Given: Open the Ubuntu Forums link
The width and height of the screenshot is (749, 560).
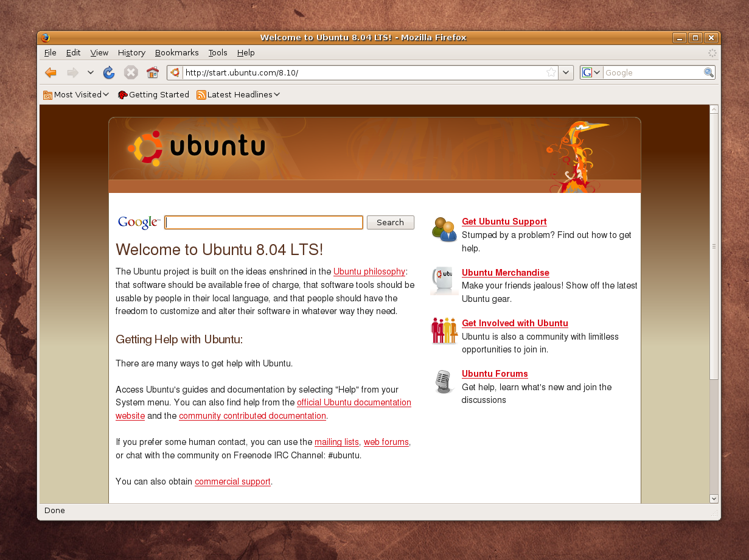Looking at the screenshot, I should [x=495, y=374].
